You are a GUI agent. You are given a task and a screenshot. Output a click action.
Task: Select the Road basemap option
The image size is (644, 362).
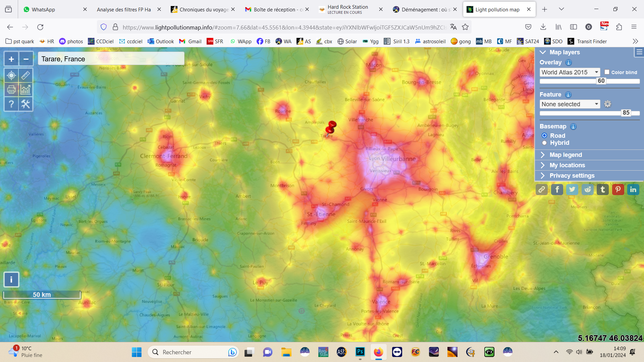click(x=544, y=136)
